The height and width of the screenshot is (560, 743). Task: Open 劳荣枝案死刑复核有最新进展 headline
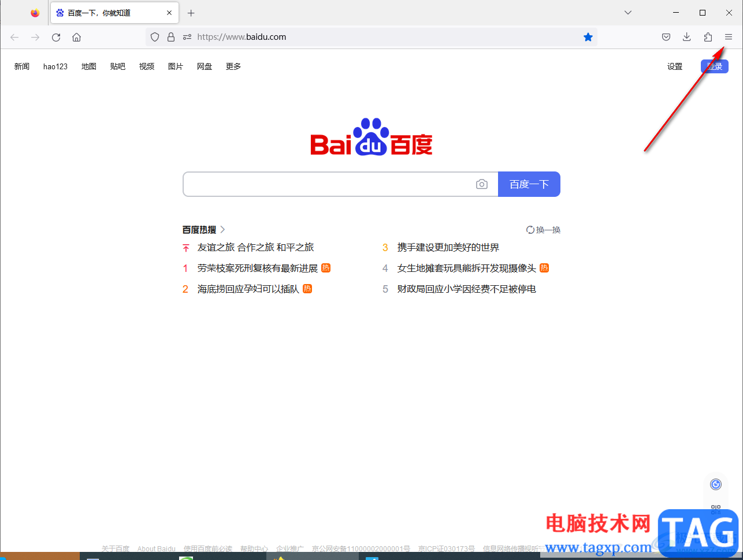tap(258, 268)
